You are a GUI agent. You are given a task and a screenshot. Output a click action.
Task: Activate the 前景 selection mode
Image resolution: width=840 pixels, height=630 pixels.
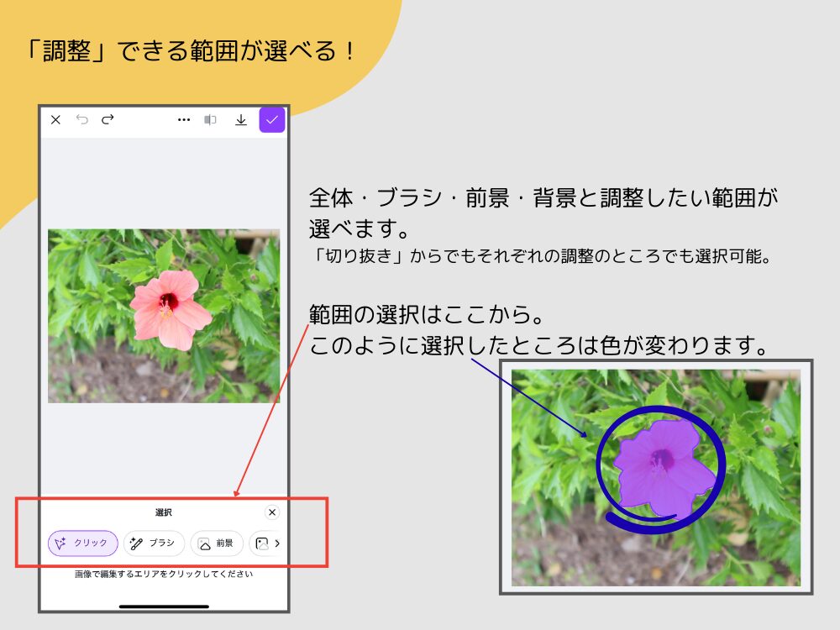coord(217,543)
